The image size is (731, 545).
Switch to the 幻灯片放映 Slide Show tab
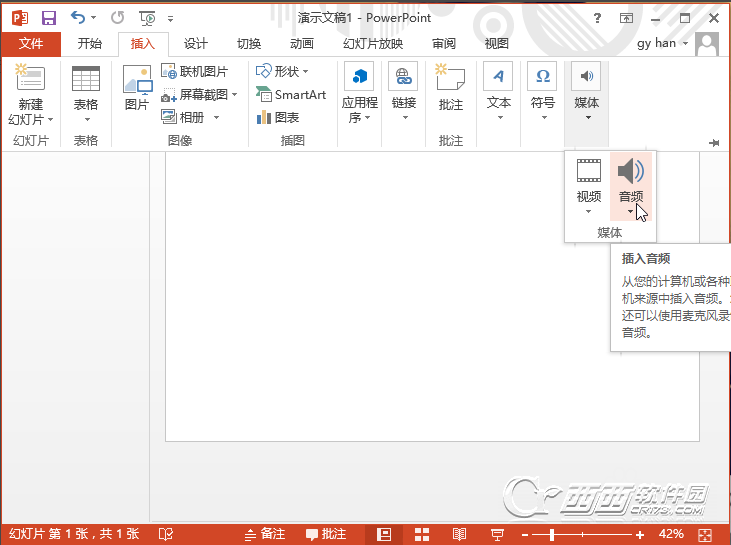373,44
